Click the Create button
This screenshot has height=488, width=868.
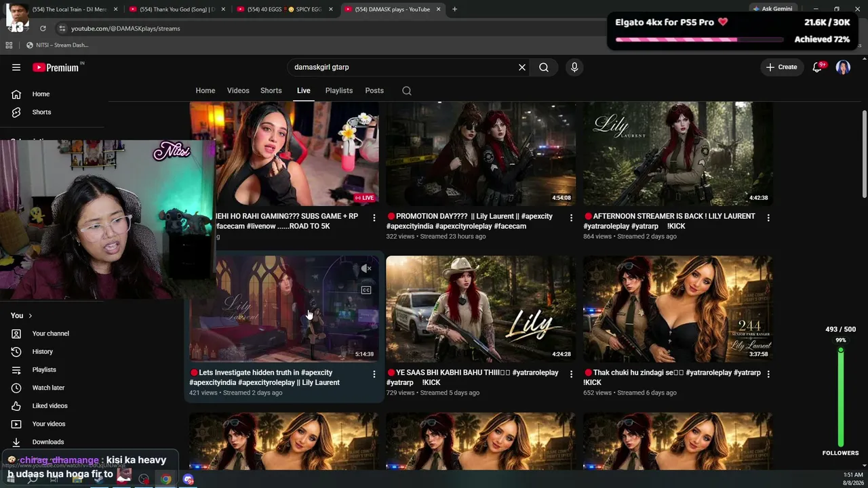click(782, 67)
